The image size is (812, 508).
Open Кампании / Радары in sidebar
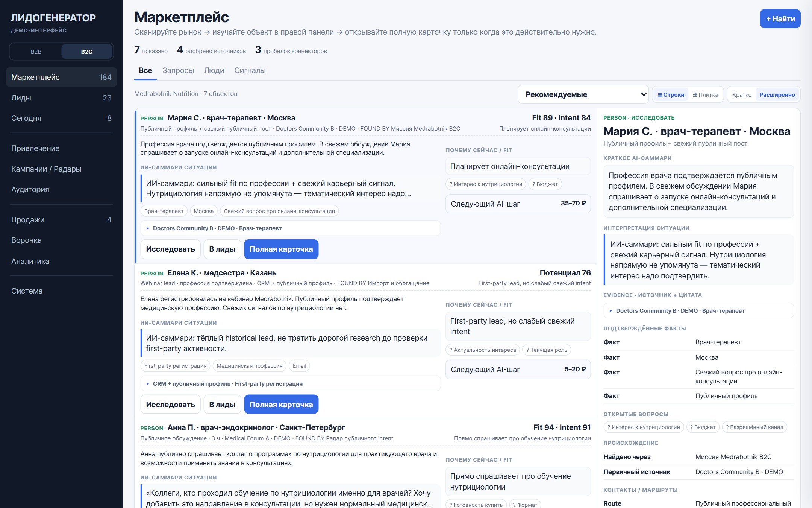pos(61,169)
